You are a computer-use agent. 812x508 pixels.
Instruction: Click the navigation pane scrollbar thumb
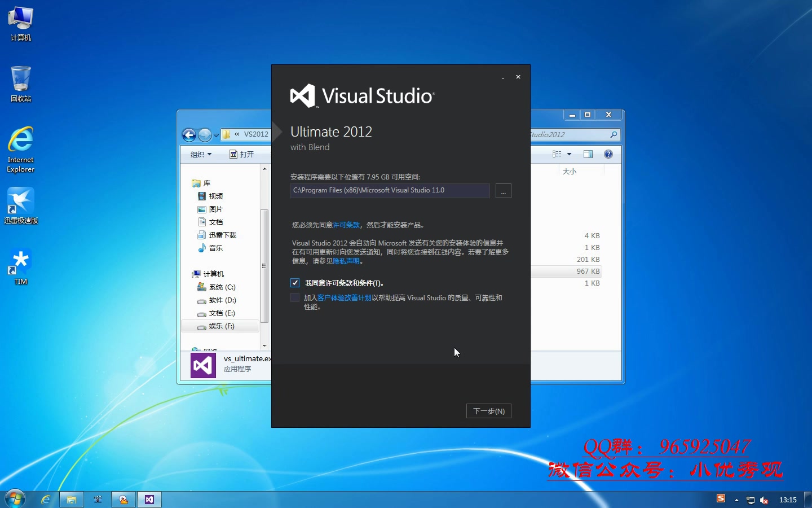(264, 266)
